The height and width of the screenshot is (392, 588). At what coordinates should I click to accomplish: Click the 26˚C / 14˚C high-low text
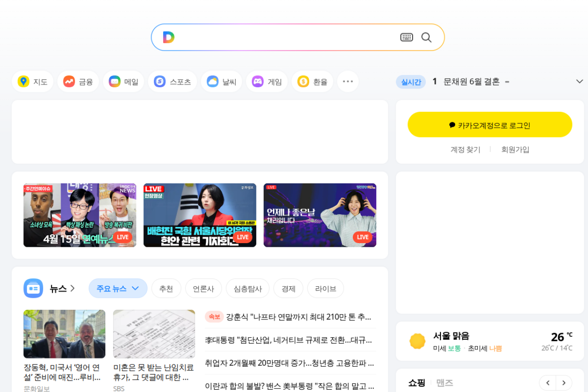(x=557, y=348)
